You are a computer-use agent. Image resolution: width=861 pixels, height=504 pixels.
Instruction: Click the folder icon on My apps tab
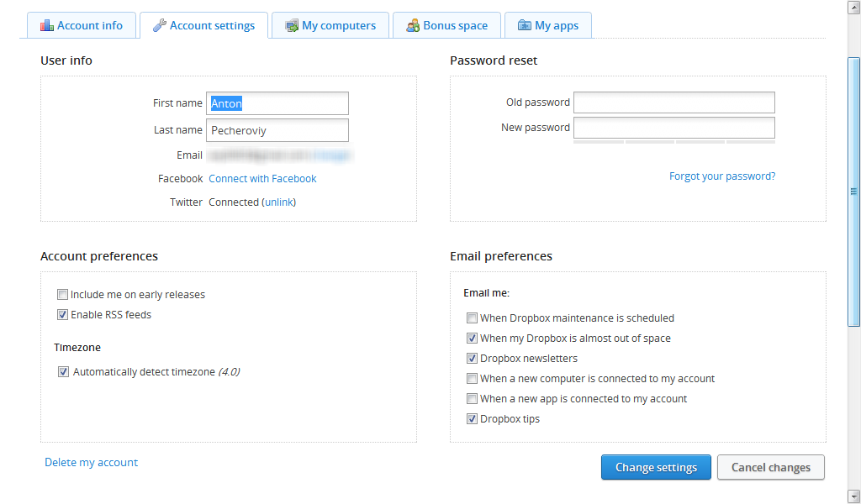525,25
